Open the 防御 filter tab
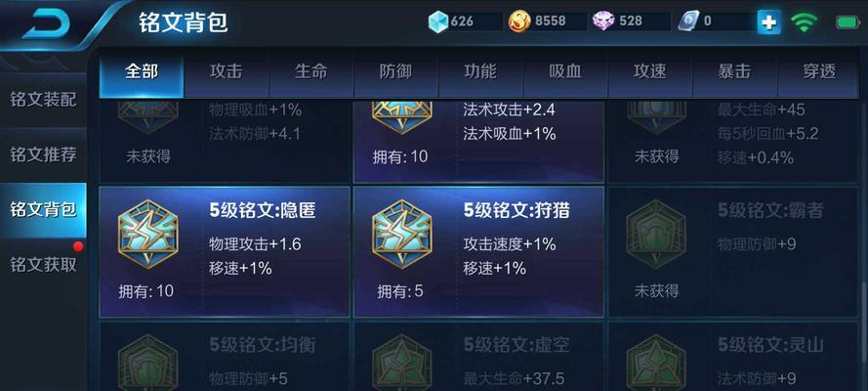 395,72
